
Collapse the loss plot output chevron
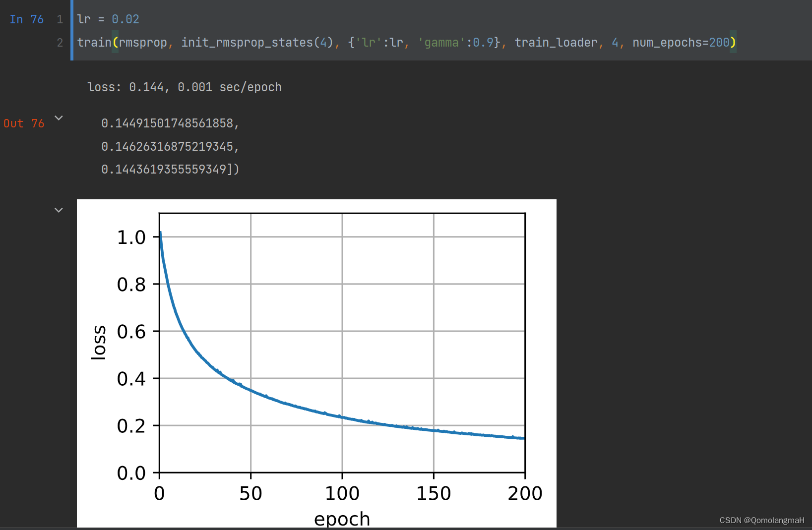[59, 210]
